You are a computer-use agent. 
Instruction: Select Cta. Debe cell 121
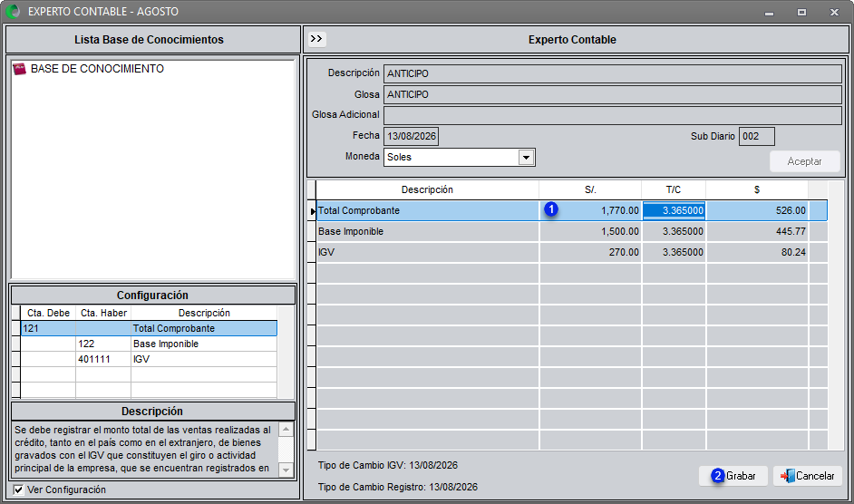pos(48,328)
